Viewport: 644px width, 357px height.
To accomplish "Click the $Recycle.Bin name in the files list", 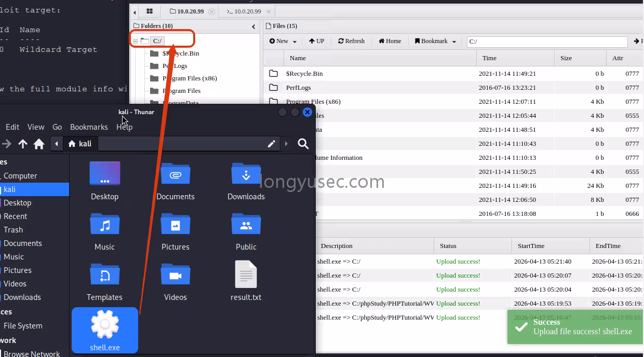I will [x=304, y=74].
